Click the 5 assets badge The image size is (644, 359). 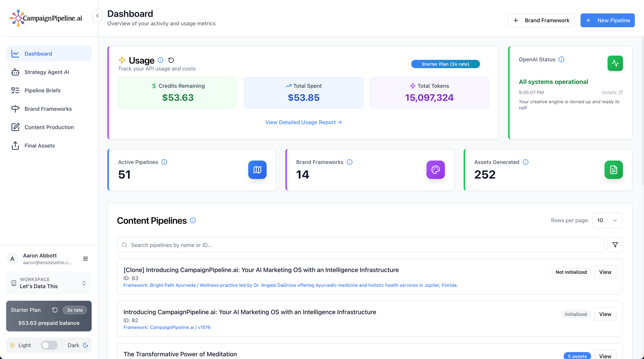pos(577,356)
